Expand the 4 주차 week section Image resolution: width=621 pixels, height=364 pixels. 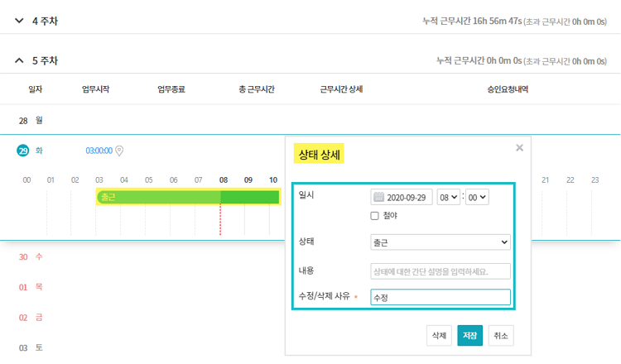click(x=19, y=21)
